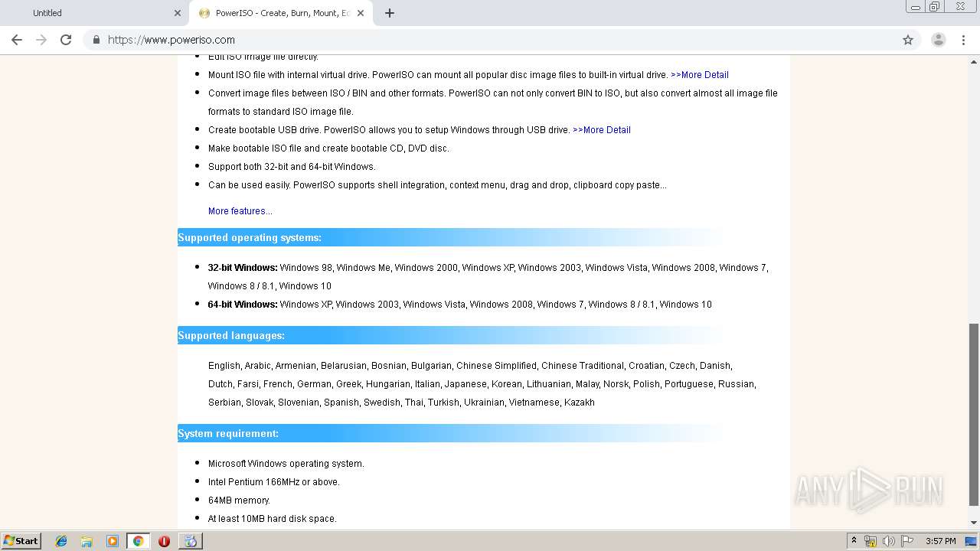
Task: Open Action Center flag icon
Action: pos(907,541)
